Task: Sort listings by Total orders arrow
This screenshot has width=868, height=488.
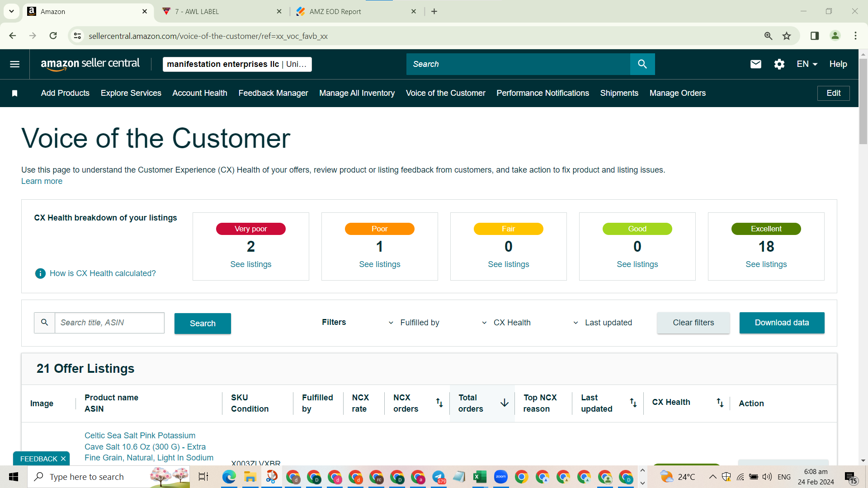Action: 505,403
